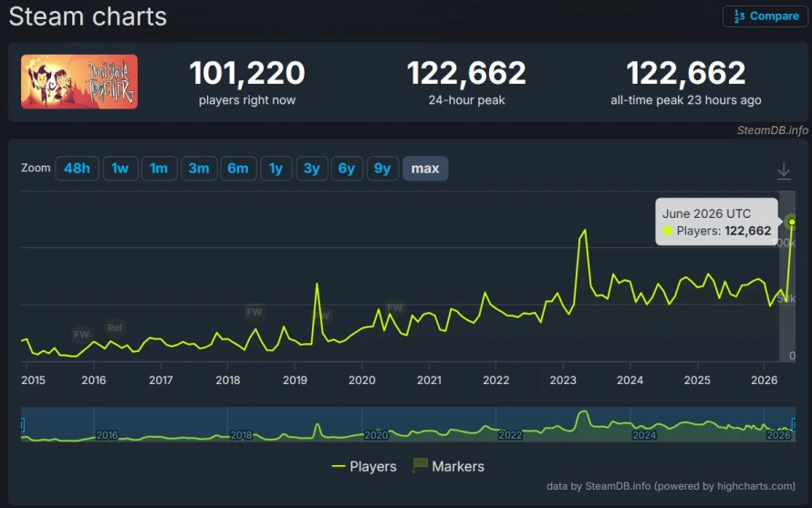This screenshot has height=508, width=812.
Task: Select the 3m zoom range
Action: pos(199,169)
